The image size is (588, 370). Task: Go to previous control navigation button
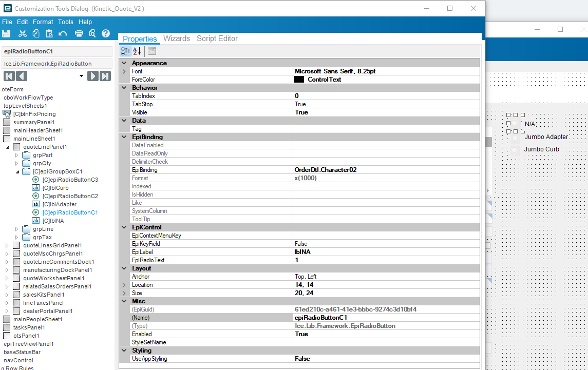tap(22, 76)
